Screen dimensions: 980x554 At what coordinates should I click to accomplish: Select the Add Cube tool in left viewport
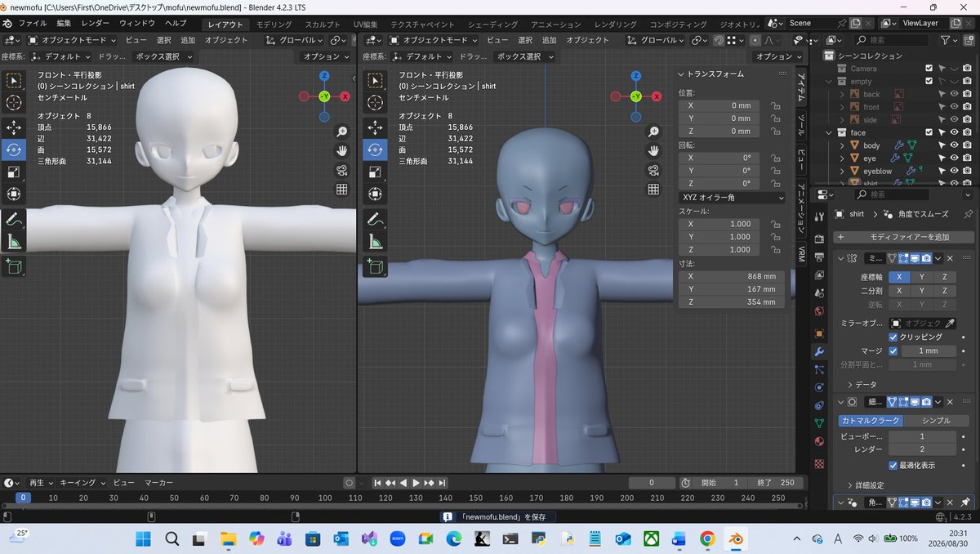pos(14,266)
